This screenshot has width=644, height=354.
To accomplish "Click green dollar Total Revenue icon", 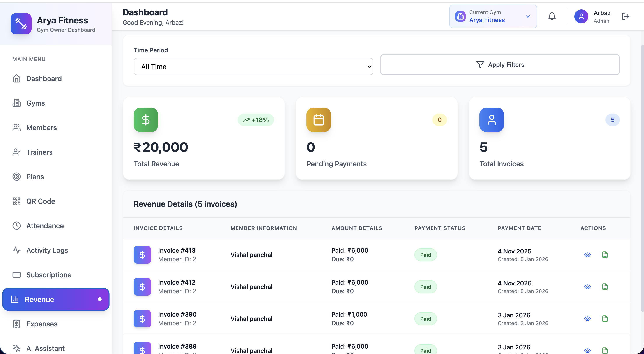I will (x=146, y=120).
